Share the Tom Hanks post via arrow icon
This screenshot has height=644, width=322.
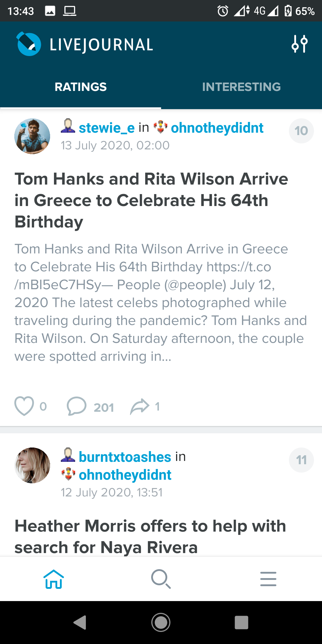140,406
